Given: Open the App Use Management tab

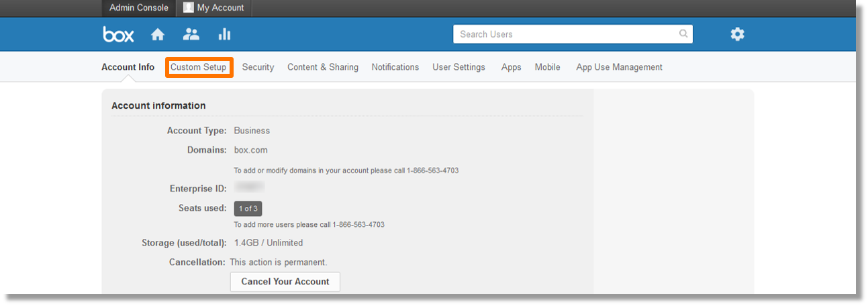Looking at the screenshot, I should pos(620,67).
